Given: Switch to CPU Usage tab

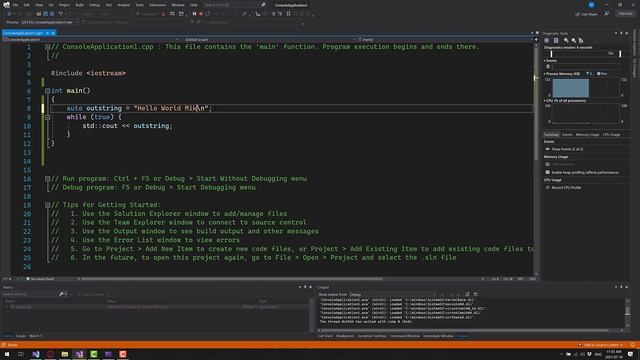Looking at the screenshot, I should [x=611, y=135].
